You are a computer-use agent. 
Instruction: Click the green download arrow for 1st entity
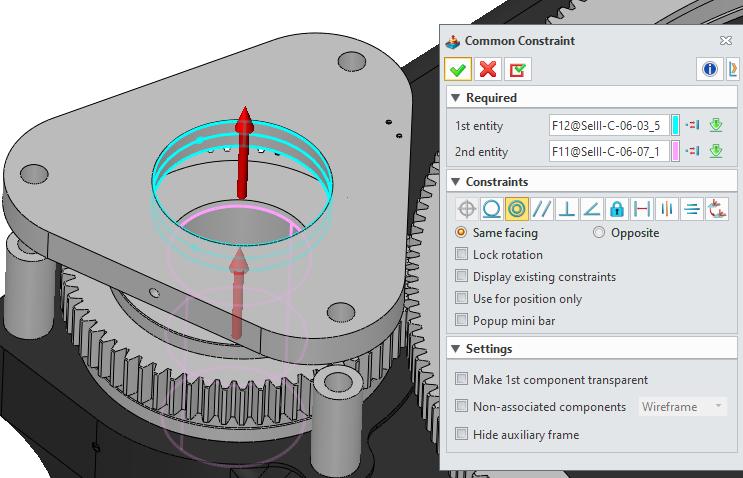pos(715,126)
